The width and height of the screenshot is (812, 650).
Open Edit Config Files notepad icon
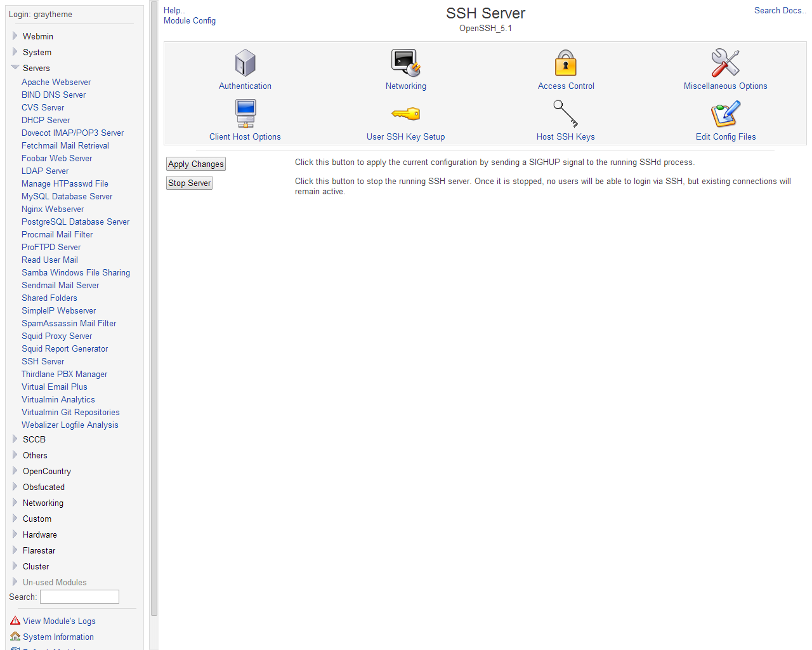(725, 114)
